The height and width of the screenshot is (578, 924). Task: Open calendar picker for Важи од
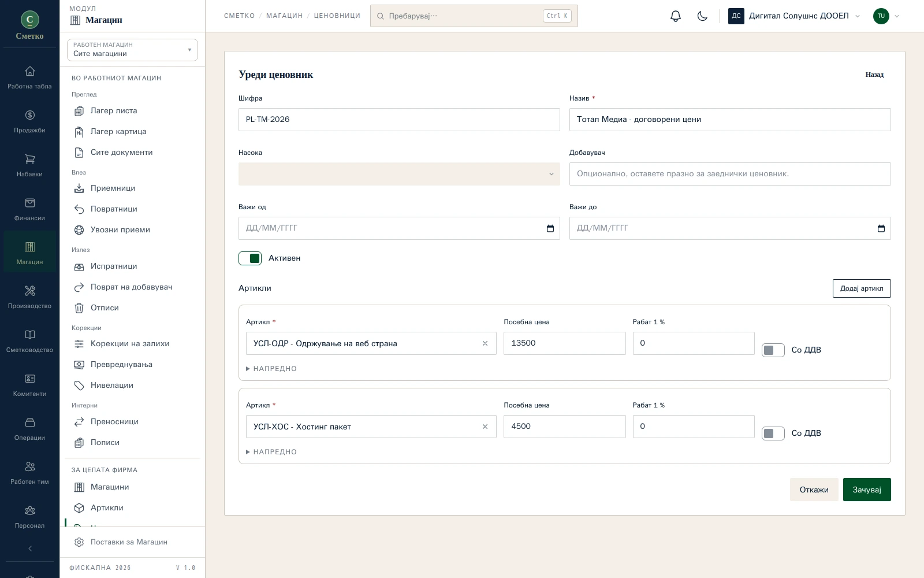(550, 228)
